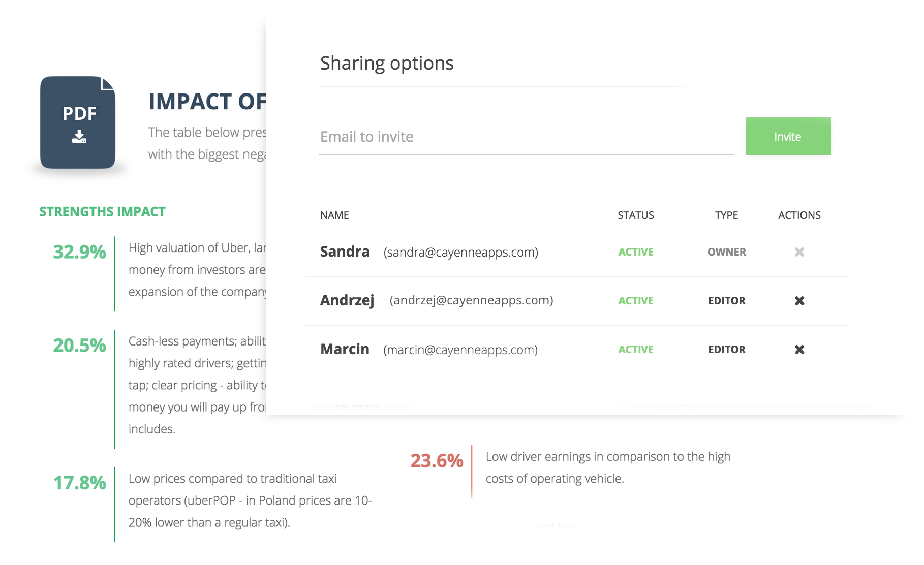Image resolution: width=924 pixels, height=565 pixels.
Task: Click Marcin's EDITOR type label
Action: (x=726, y=350)
